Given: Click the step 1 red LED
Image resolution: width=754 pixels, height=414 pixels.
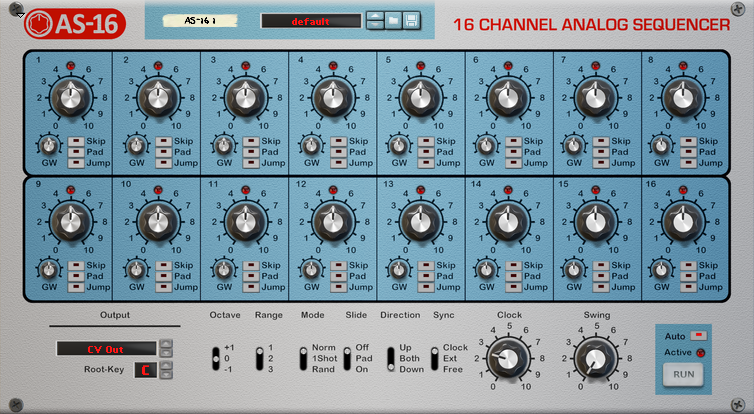Looking at the screenshot, I should pos(71,66).
